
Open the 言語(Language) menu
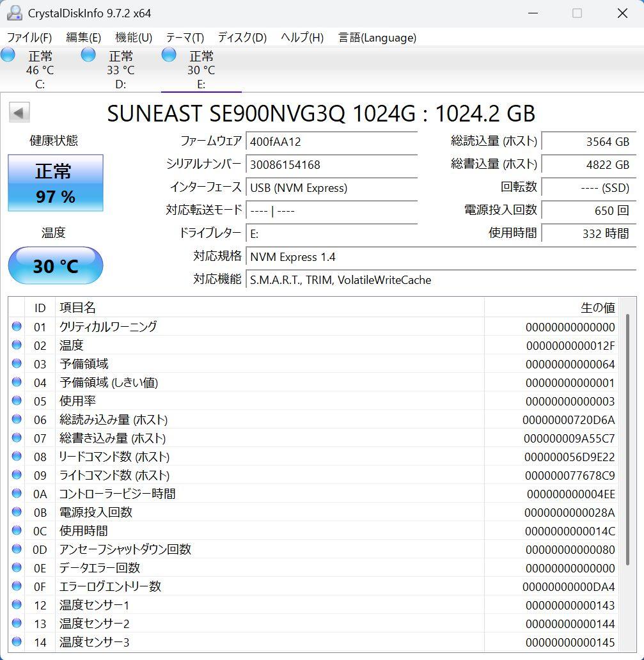(377, 38)
